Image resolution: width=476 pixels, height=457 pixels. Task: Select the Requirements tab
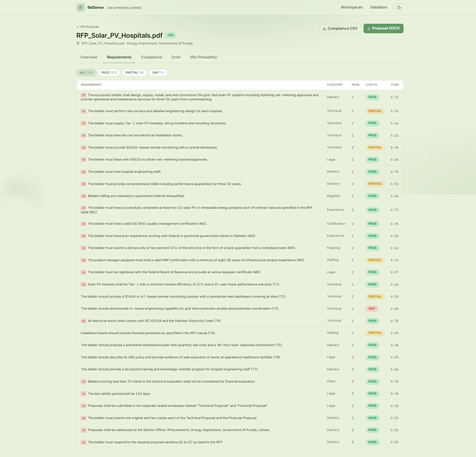coord(119,57)
